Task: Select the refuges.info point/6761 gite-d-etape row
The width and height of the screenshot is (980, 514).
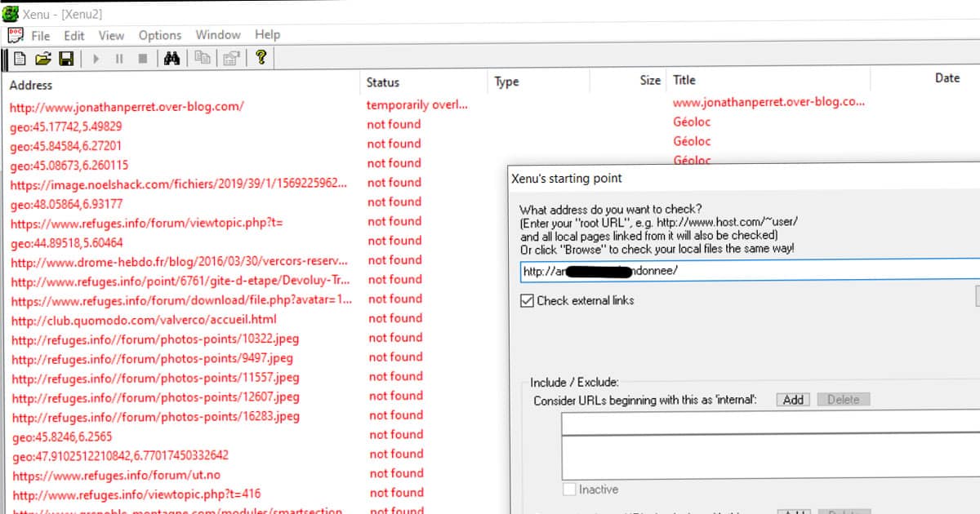Action: pyautogui.click(x=180, y=281)
